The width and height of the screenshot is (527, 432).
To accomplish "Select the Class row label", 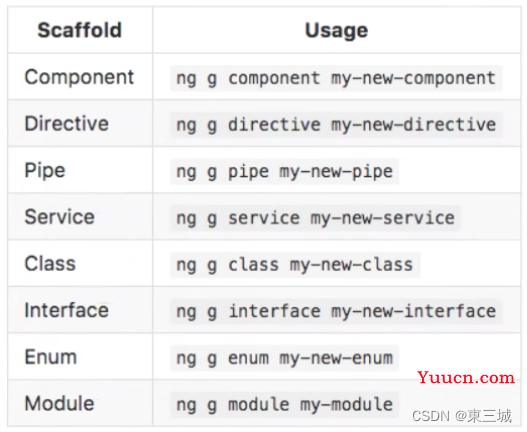I will [50, 264].
